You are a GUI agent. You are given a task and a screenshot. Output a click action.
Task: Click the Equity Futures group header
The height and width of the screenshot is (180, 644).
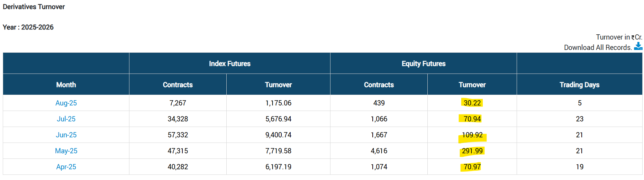423,63
